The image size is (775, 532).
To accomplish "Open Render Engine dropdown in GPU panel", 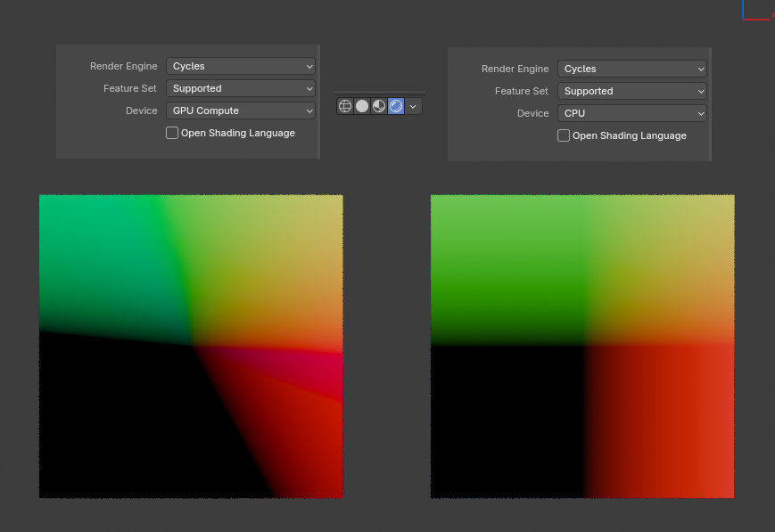I will pyautogui.click(x=241, y=66).
